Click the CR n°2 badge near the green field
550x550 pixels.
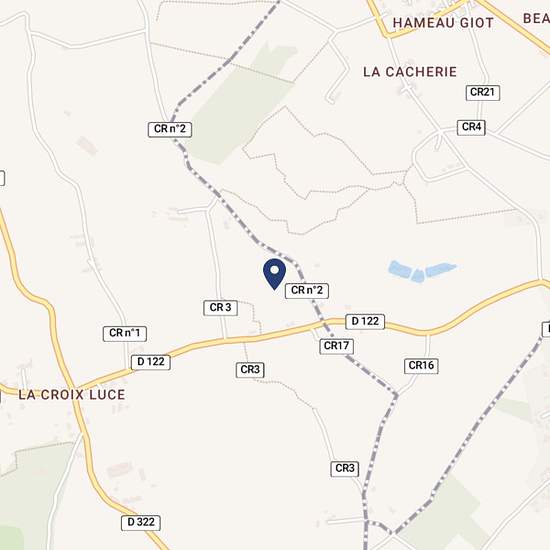click(x=170, y=129)
